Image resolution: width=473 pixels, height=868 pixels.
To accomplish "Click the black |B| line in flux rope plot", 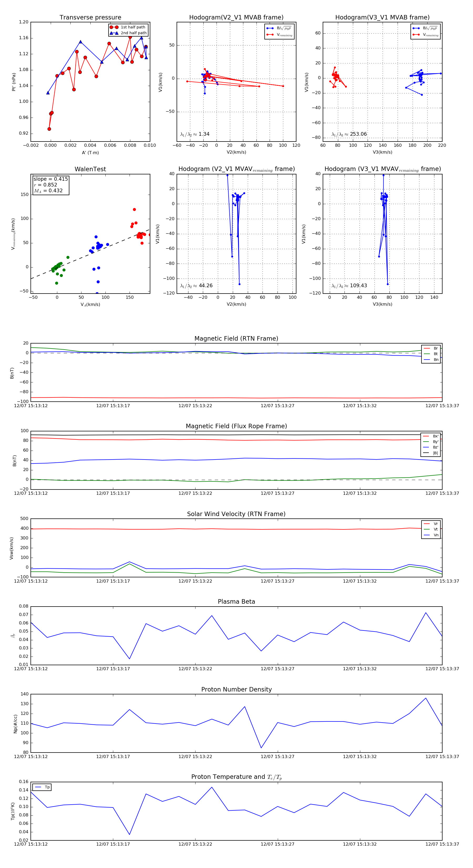I will point(236,435).
